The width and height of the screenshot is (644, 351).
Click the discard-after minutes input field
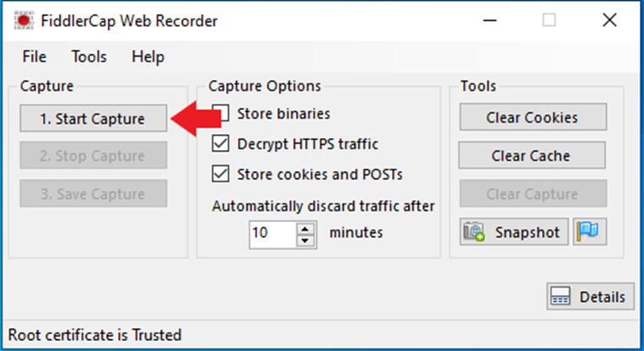click(273, 235)
